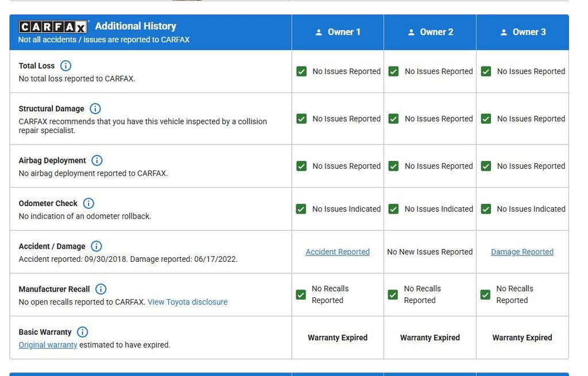Open the Manufacturer Recall info icon

pyautogui.click(x=101, y=289)
